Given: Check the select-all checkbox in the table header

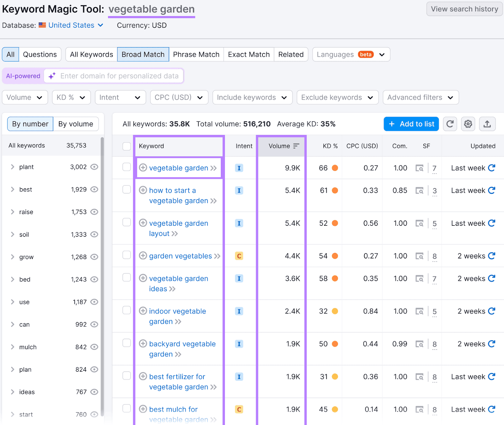Looking at the screenshot, I should [127, 146].
